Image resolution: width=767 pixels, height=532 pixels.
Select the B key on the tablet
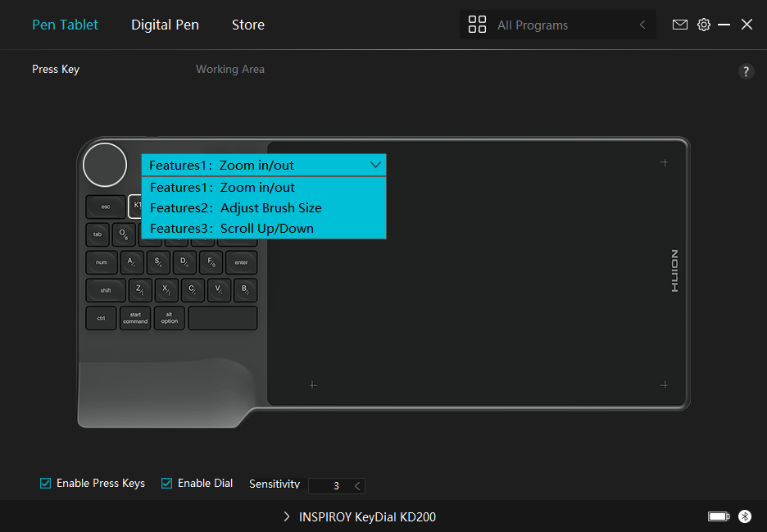[x=246, y=290]
